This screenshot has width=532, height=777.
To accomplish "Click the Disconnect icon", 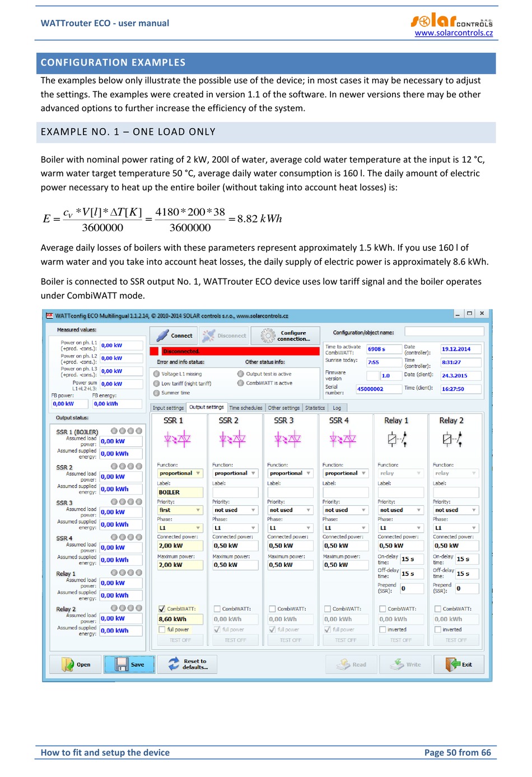I will coord(208,336).
